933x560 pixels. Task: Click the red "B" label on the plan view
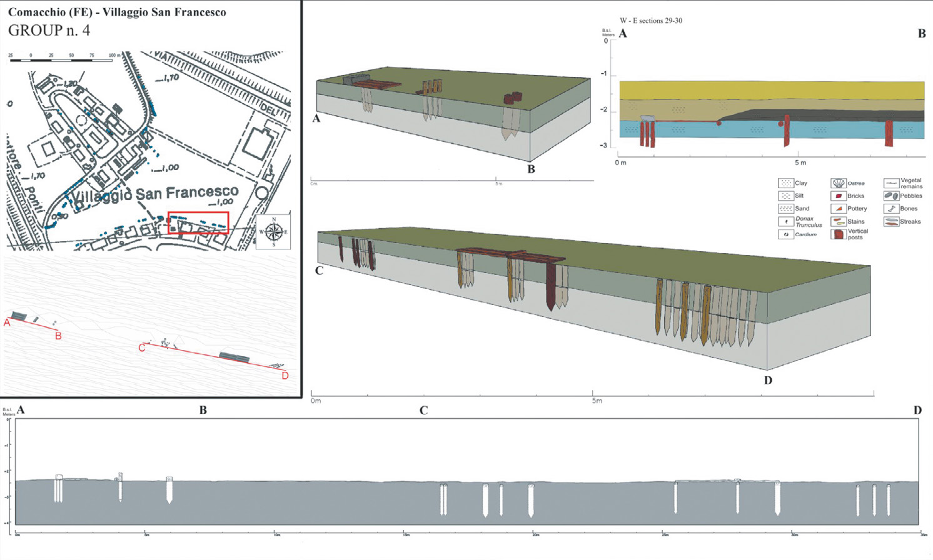point(58,336)
